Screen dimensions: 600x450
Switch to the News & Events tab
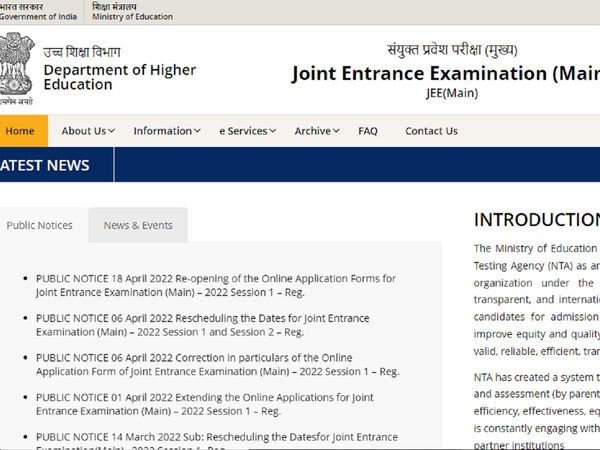(138, 225)
